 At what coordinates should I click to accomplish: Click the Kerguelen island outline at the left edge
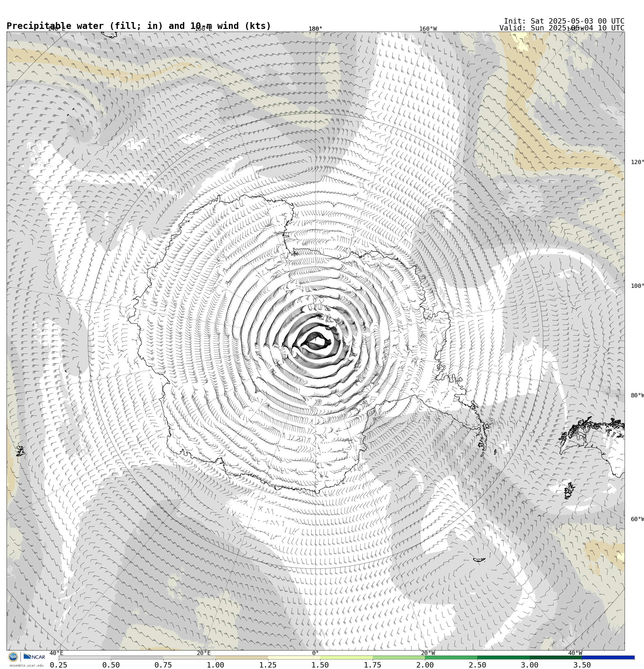coord(21,451)
